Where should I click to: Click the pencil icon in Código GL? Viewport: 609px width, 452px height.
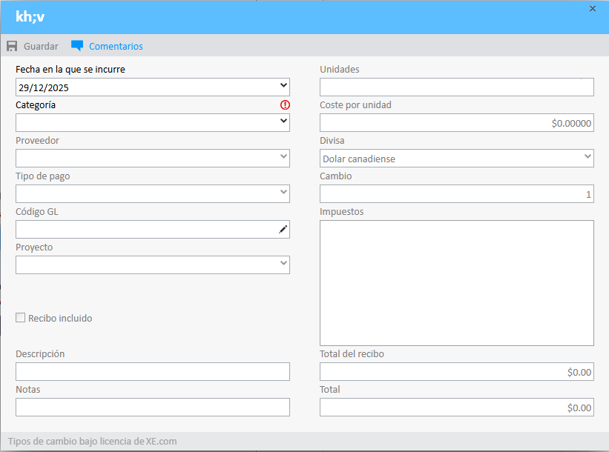[x=283, y=230]
